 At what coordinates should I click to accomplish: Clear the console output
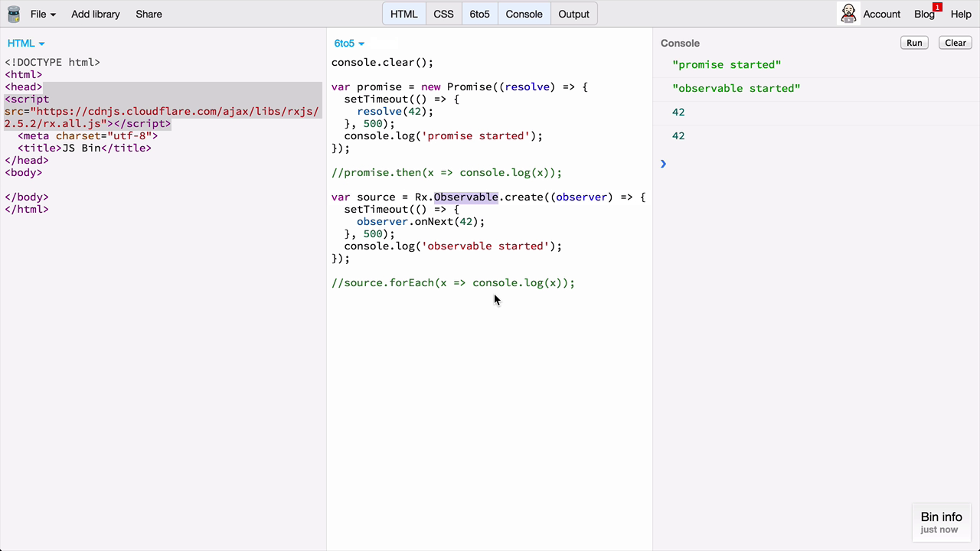point(955,43)
